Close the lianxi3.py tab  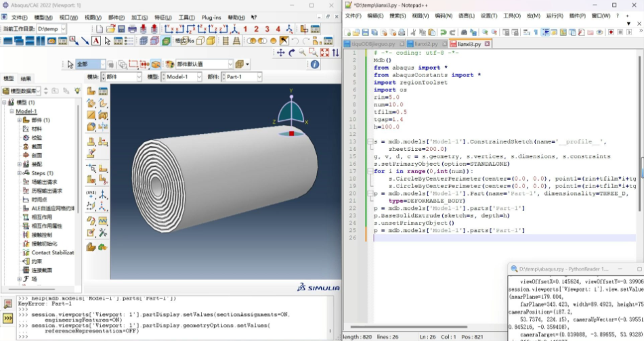(487, 44)
